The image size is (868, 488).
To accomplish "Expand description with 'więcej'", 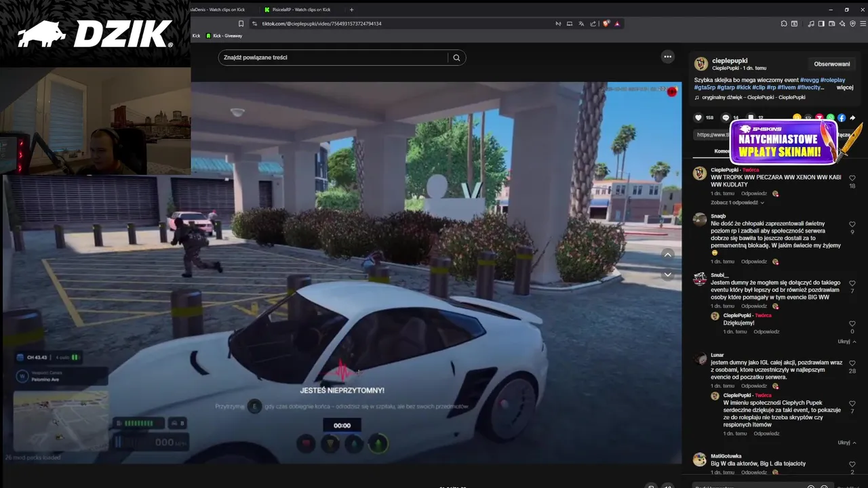I will (845, 87).
